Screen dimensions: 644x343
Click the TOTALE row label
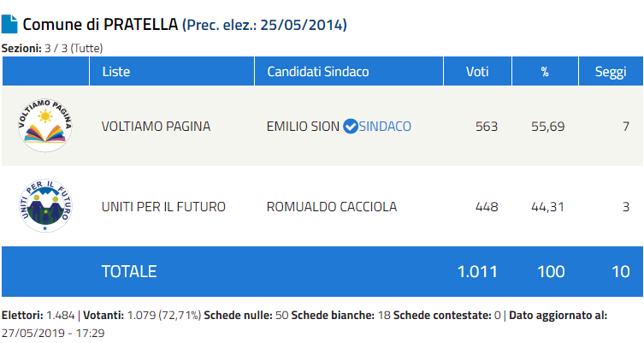click(129, 271)
